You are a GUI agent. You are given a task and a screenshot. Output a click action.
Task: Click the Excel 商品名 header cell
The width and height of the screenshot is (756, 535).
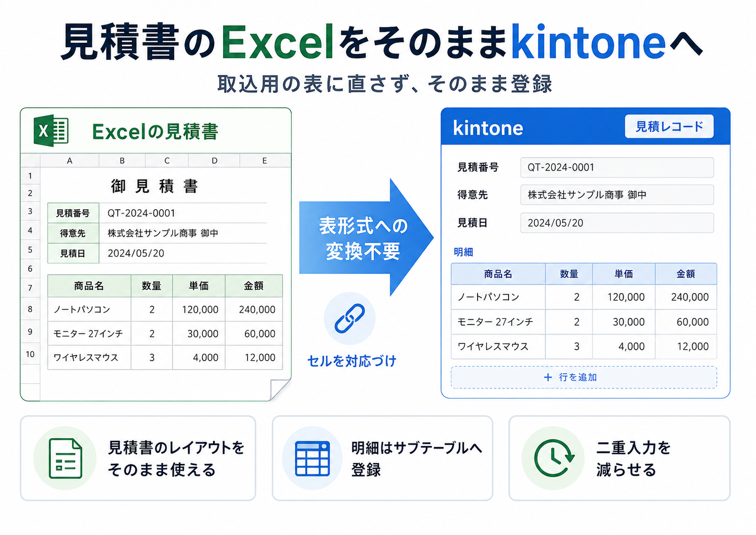point(89,286)
